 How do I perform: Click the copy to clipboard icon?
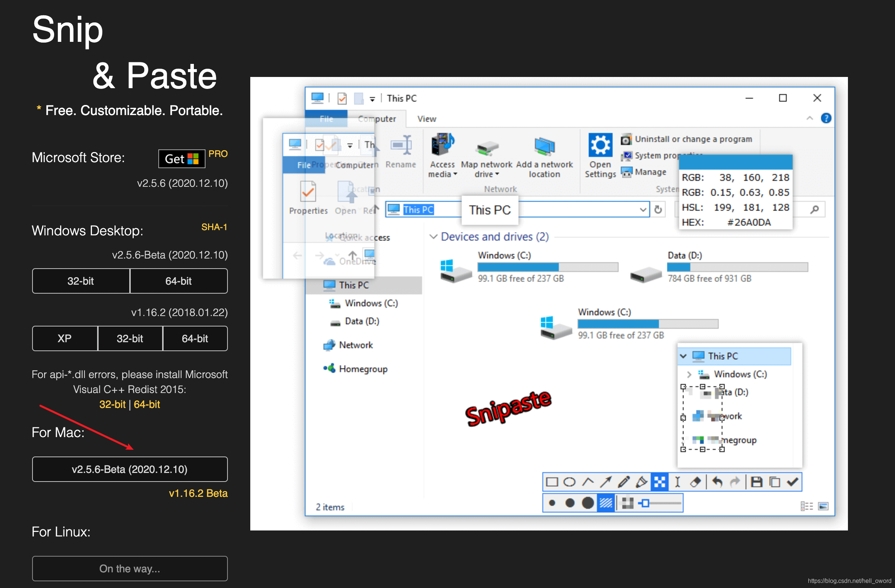point(775,482)
